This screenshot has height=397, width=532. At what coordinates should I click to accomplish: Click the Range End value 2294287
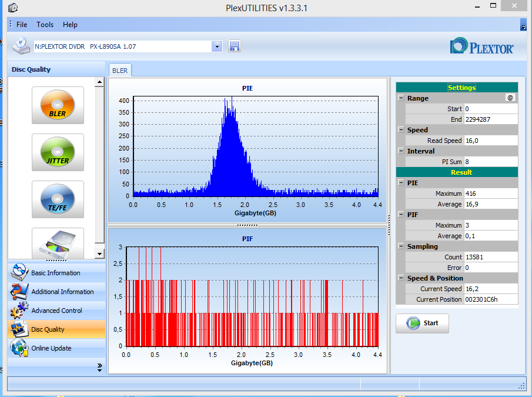click(x=491, y=119)
